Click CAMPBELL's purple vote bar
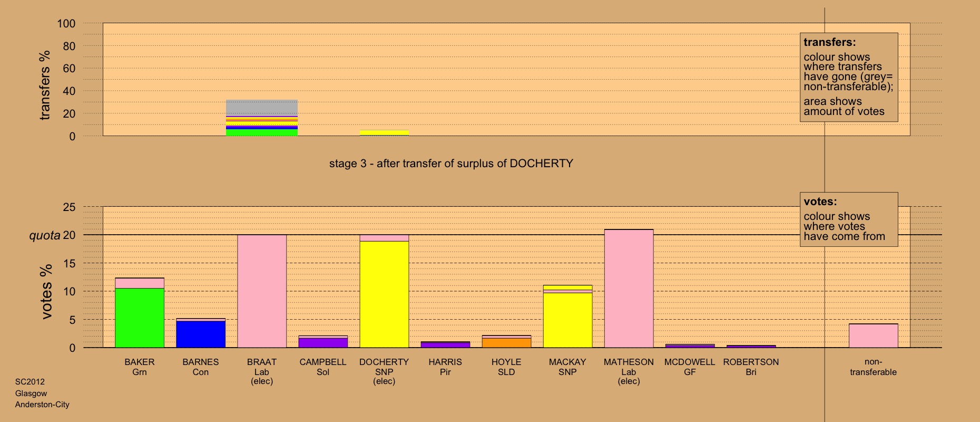The image size is (980, 422). 323,343
